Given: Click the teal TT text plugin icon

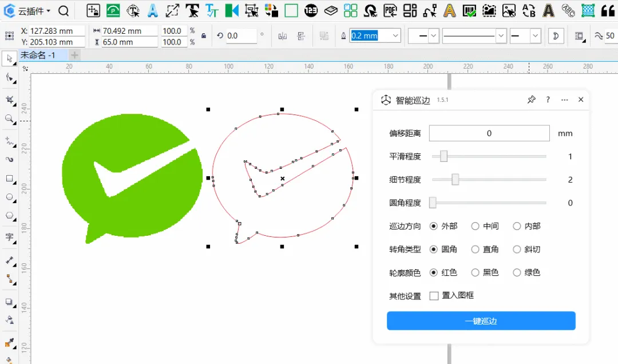Looking at the screenshot, I should coord(212,11).
